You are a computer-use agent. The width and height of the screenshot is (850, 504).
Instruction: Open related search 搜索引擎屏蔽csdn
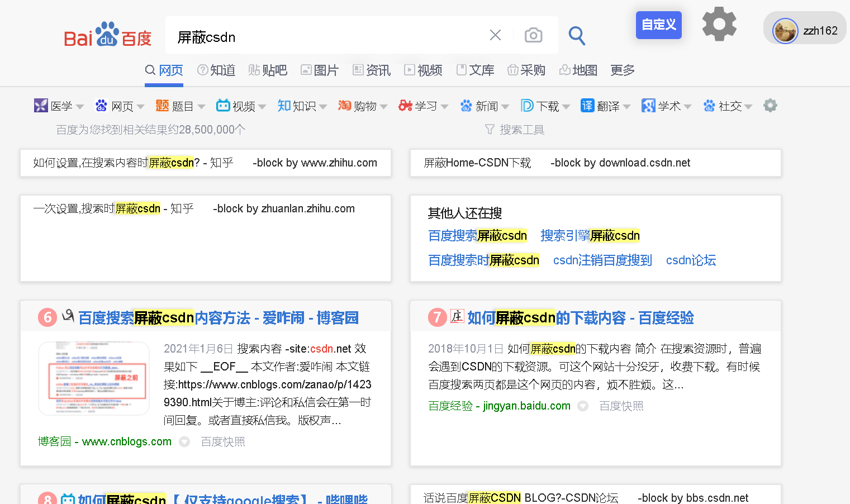[590, 236]
